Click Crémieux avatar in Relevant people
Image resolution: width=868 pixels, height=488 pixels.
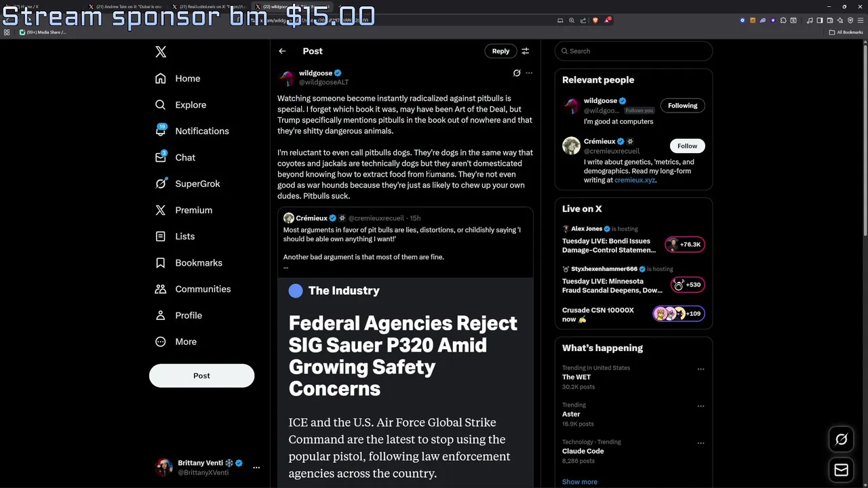pos(571,146)
